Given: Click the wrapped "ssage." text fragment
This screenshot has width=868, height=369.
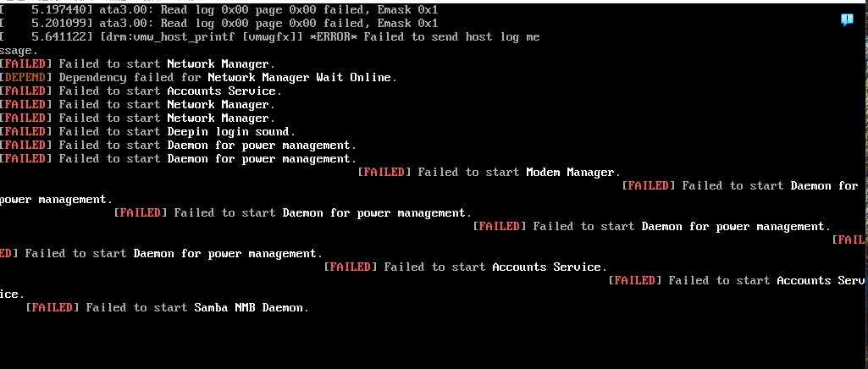Looking at the screenshot, I should (19, 50).
